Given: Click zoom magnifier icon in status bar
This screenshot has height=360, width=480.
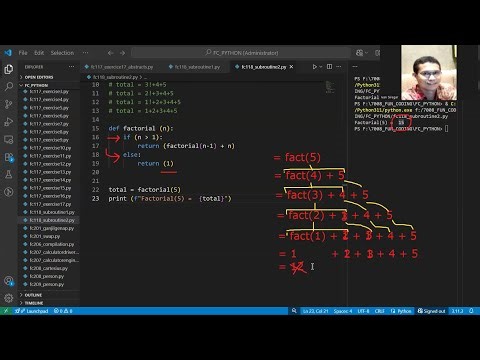Looking at the screenshot, I should [x=294, y=311].
